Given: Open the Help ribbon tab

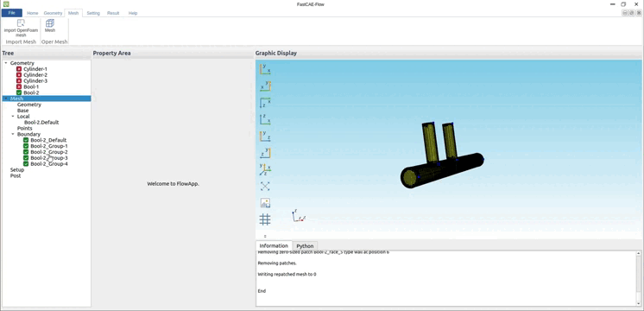Looking at the screenshot, I should click(x=133, y=13).
